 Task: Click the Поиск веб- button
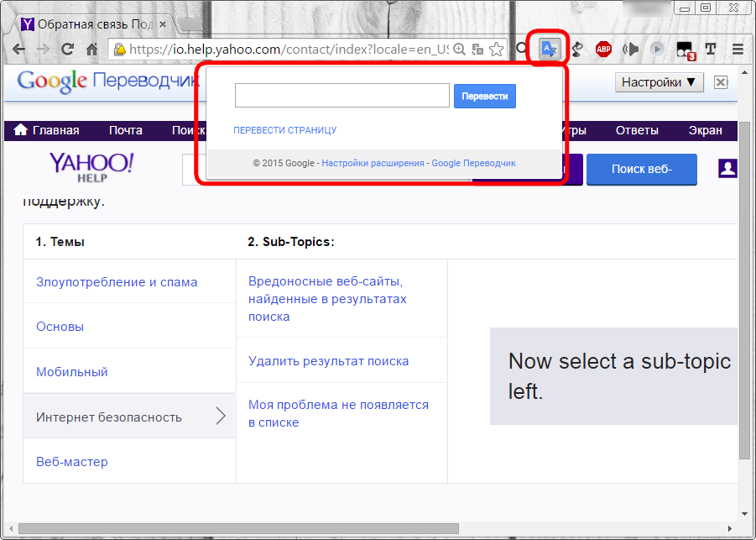tap(641, 169)
